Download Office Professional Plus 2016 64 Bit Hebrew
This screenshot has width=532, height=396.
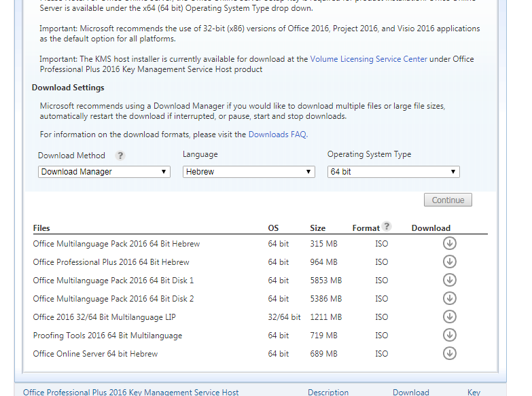coord(449,262)
